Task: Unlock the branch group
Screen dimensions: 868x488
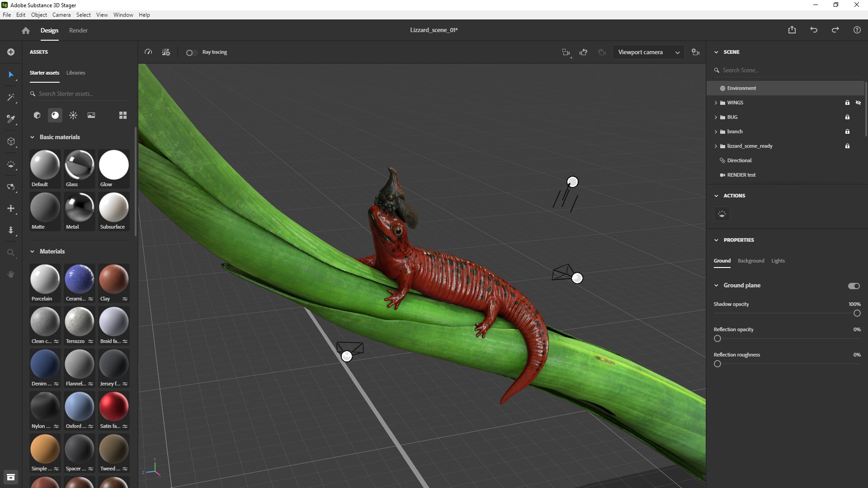Action: [x=847, y=131]
